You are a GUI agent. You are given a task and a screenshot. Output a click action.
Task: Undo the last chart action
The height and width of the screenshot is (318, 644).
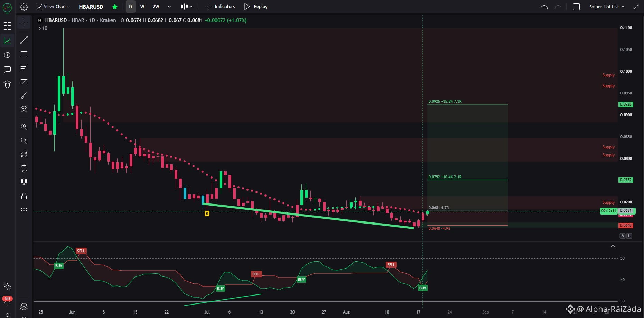point(544,7)
